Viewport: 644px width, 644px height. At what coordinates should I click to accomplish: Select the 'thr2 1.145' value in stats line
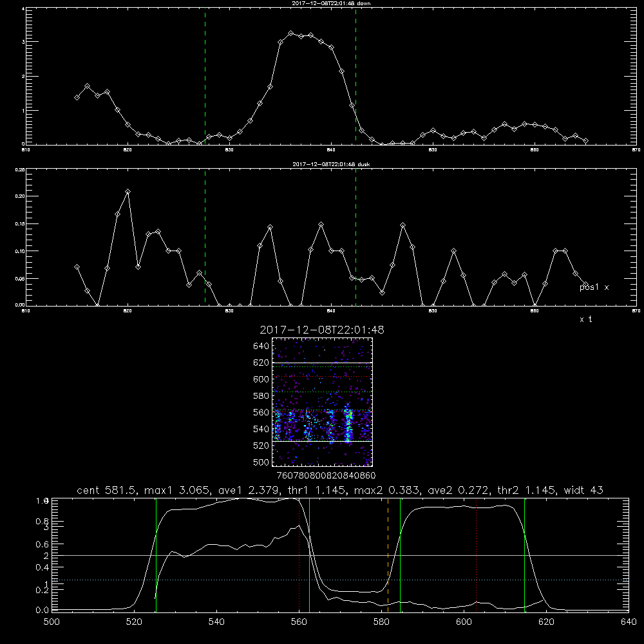(x=527, y=490)
